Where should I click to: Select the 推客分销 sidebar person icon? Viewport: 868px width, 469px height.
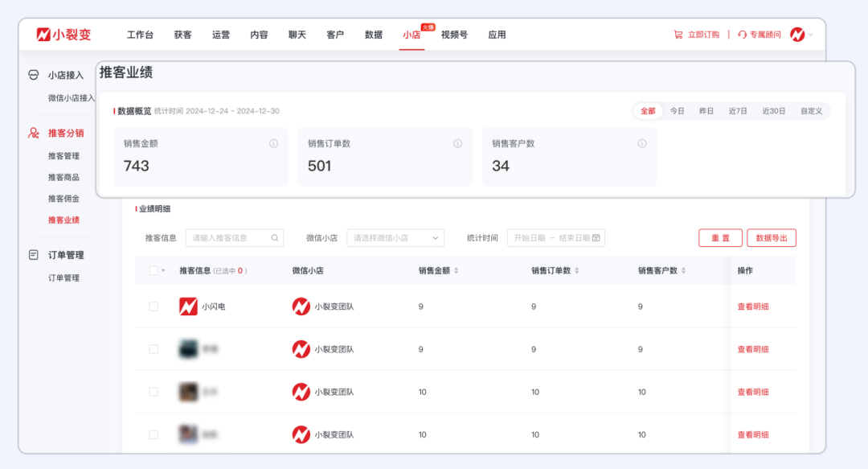[x=32, y=133]
